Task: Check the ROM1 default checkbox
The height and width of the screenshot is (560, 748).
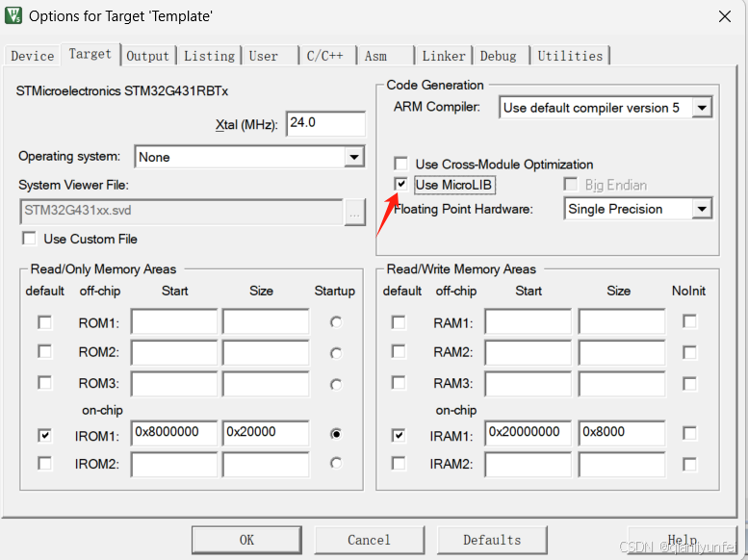Action: (45, 322)
